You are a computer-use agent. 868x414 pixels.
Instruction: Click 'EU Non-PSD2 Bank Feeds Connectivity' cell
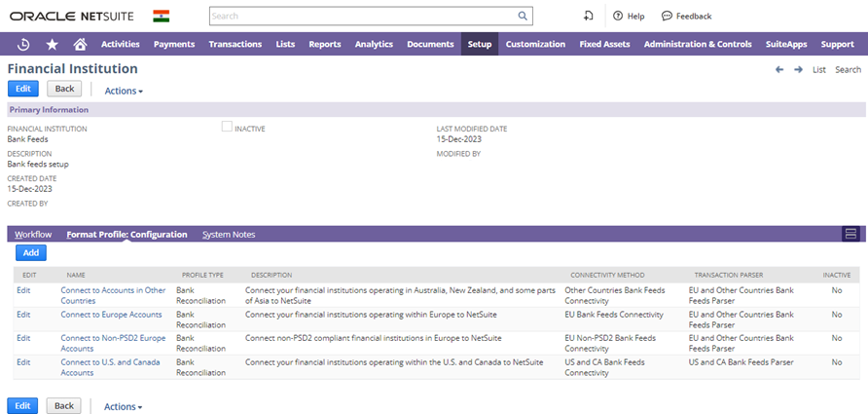pos(610,343)
